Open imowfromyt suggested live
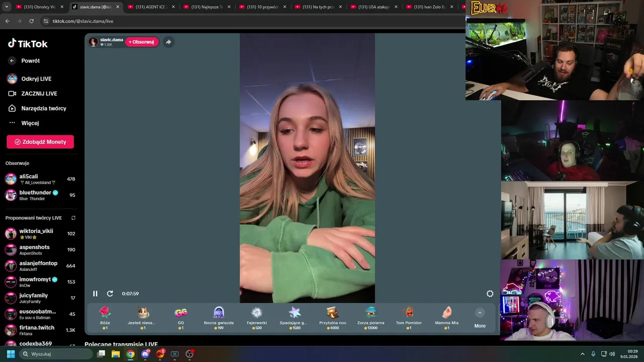 (40, 282)
